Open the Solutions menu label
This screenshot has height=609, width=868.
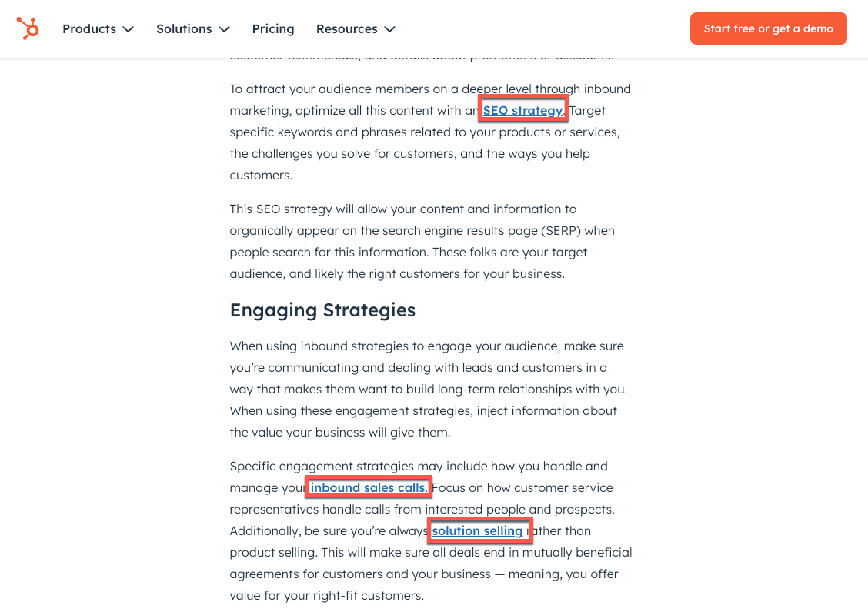pos(184,29)
